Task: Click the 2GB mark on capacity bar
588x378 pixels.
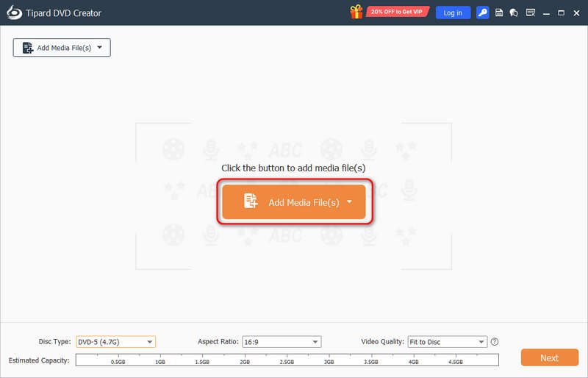Action: tap(245, 362)
